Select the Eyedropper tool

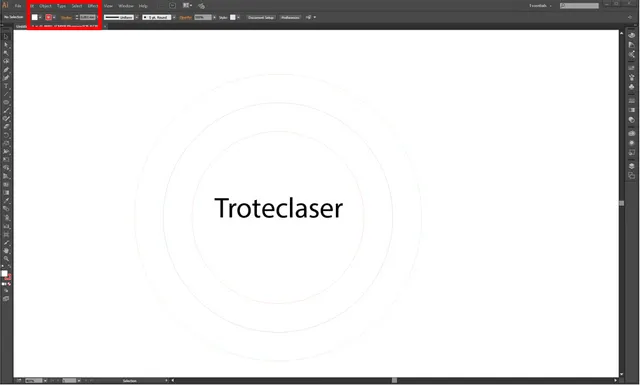(x=6, y=201)
